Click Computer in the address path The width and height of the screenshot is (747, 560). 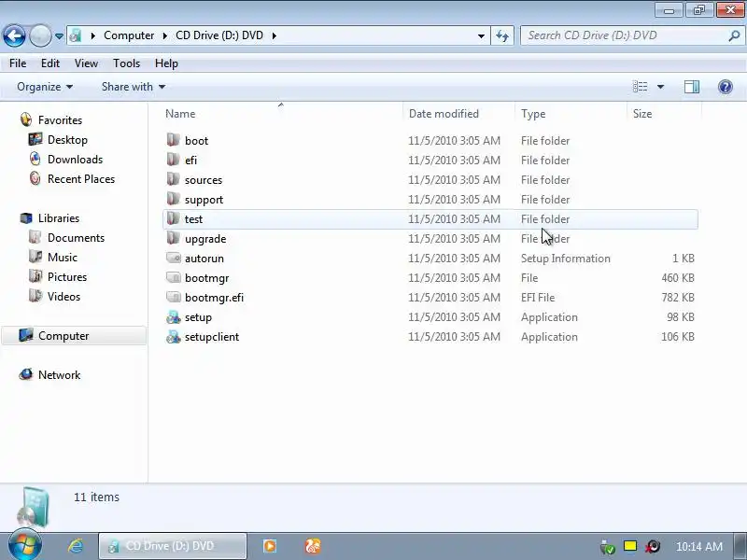[x=129, y=35]
